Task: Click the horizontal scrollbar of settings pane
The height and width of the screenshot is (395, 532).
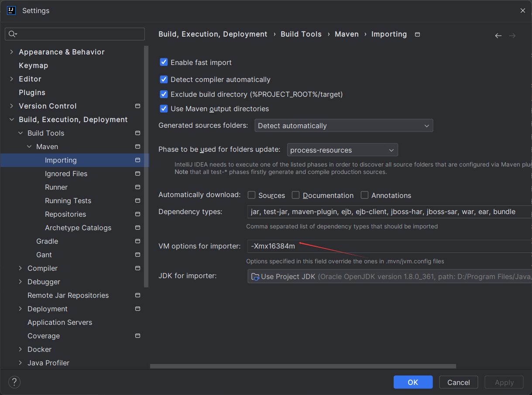Action: point(303,366)
